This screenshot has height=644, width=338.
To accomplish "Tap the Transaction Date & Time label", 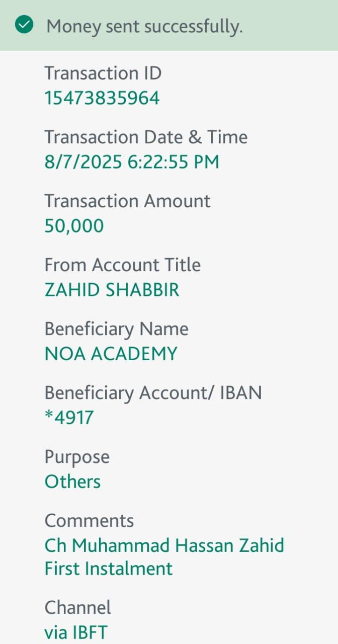I will 146,137.
